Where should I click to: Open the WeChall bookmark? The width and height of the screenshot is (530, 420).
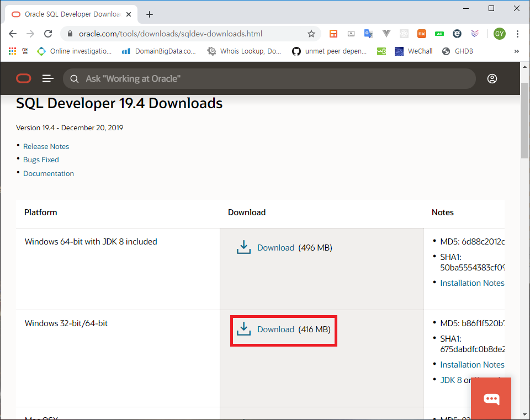point(414,51)
